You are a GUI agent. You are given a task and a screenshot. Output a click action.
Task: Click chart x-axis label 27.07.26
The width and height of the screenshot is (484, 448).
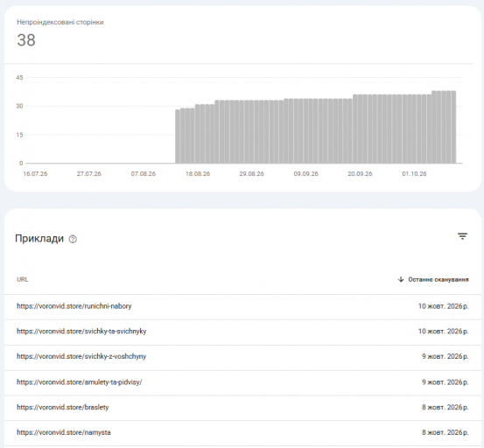pyautogui.click(x=89, y=174)
